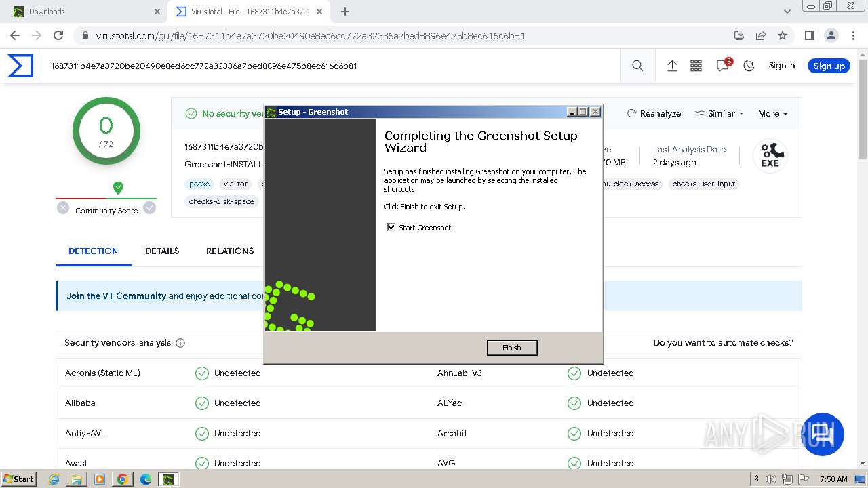Screen dimensions: 868x488
Task: Click Finish in Greenshot Setup wizard
Action: pyautogui.click(x=512, y=348)
